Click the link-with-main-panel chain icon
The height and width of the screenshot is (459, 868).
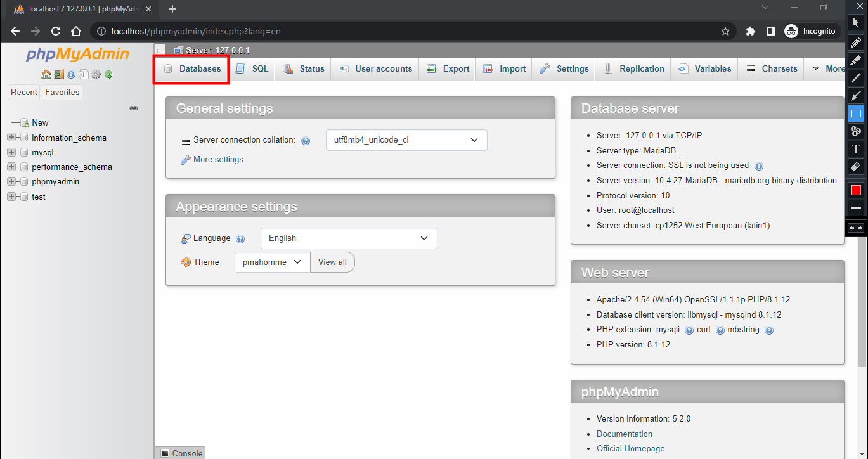coord(134,108)
